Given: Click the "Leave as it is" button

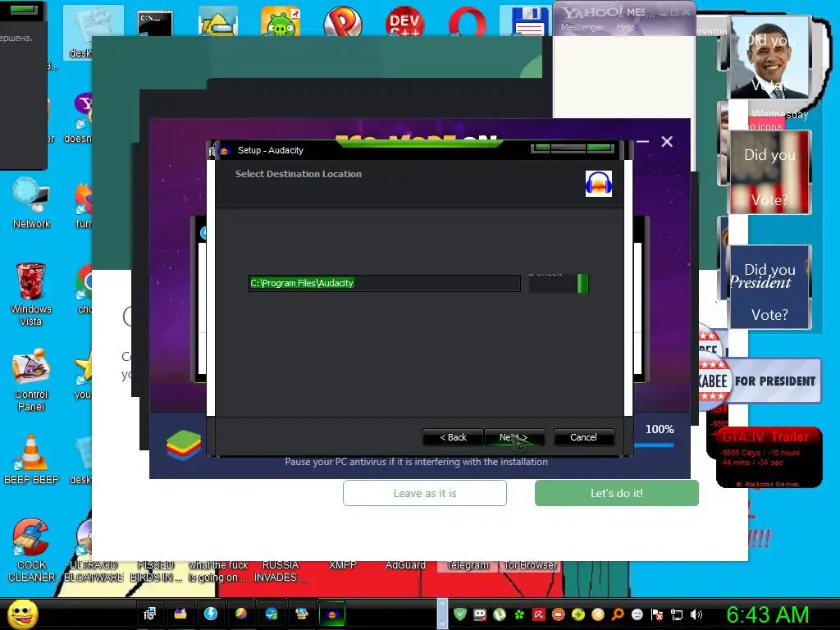Looking at the screenshot, I should coord(425,493).
